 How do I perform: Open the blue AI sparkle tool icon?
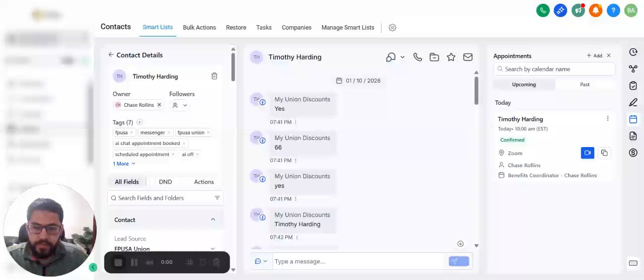tap(560, 10)
